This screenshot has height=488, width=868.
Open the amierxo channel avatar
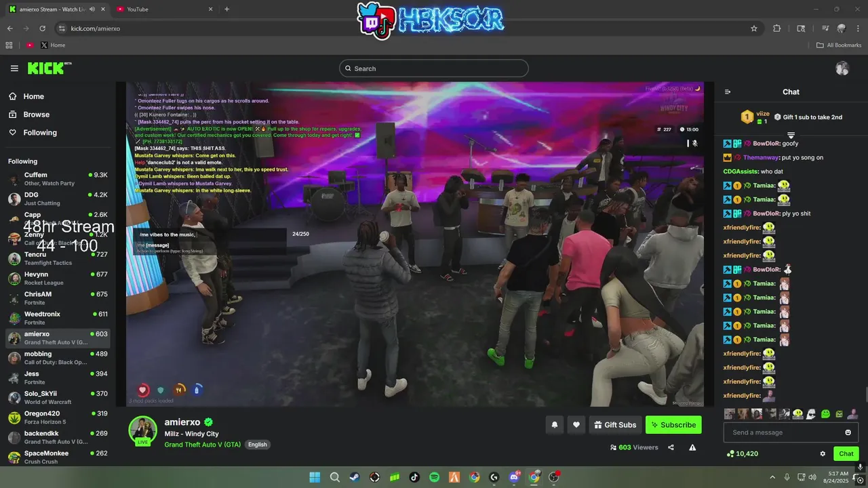(143, 430)
